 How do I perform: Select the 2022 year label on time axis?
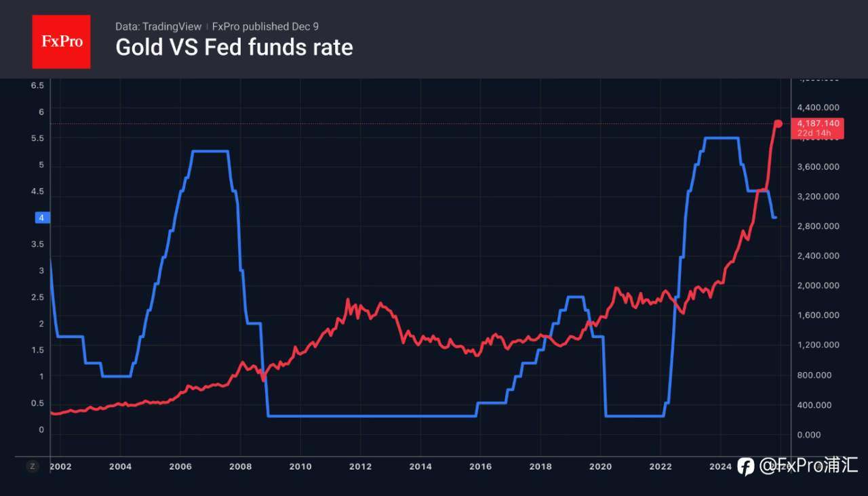point(660,466)
